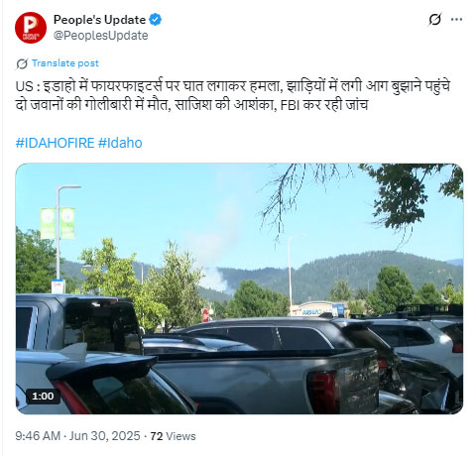476x456 pixels.
Task: Click the Translate post link
Action: (65, 63)
